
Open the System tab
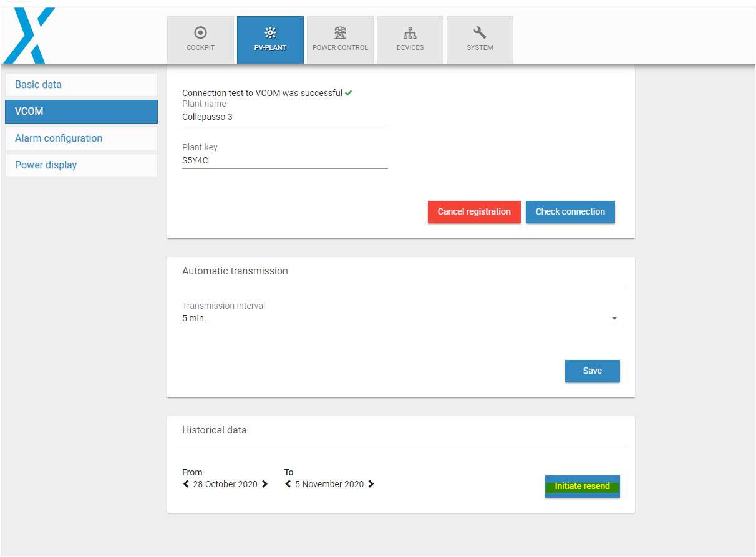coord(480,40)
